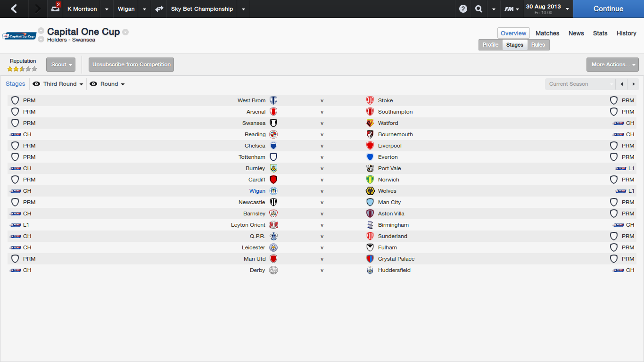This screenshot has width=644, height=362.
Task: Expand the Scout dropdown button
Action: pos(61,65)
